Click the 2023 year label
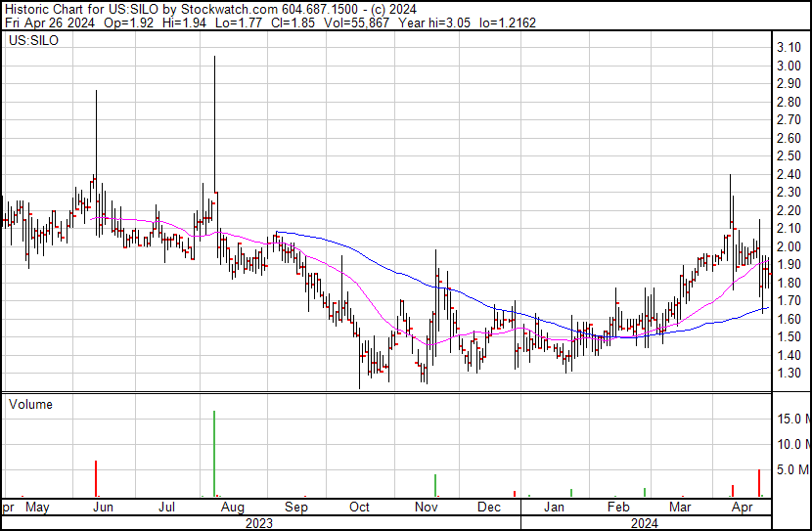The width and height of the screenshot is (812, 531). 258,522
